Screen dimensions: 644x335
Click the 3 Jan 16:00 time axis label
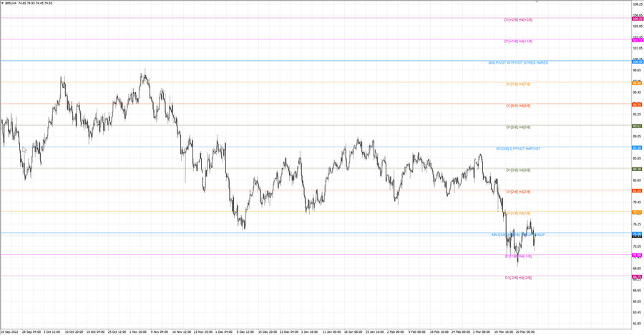pos(309,331)
